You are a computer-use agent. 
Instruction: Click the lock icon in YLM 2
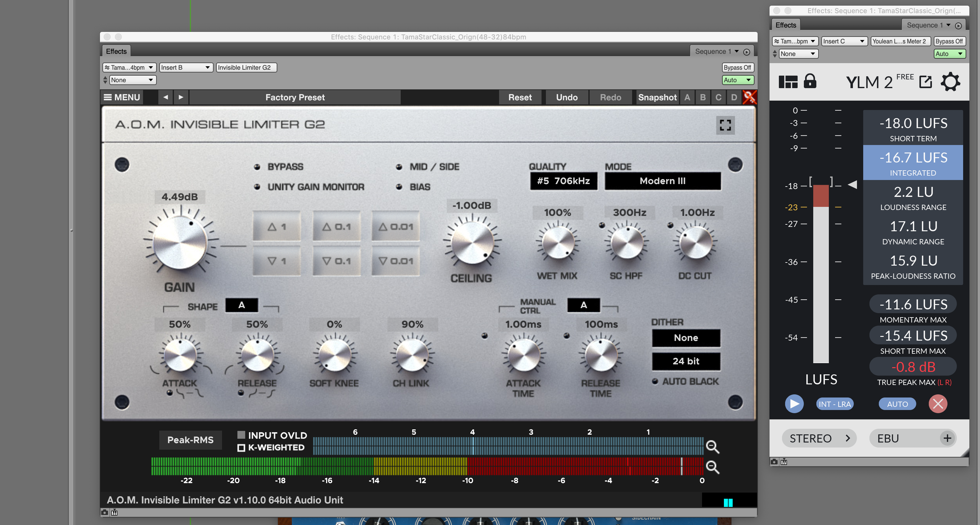[810, 81]
